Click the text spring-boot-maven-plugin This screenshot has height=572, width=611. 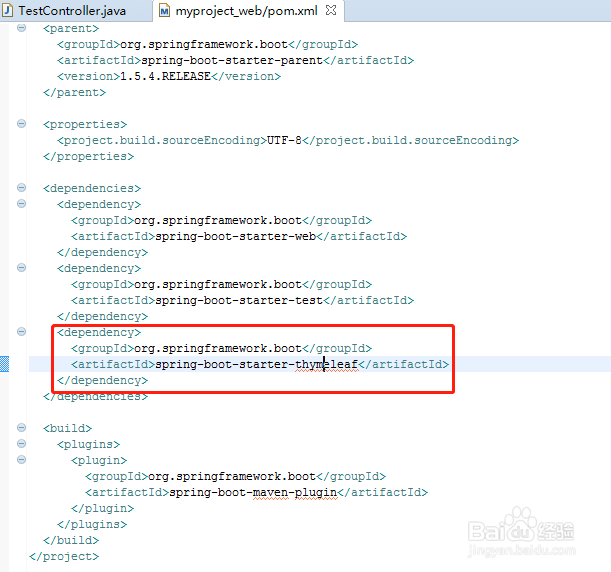[x=253, y=492]
